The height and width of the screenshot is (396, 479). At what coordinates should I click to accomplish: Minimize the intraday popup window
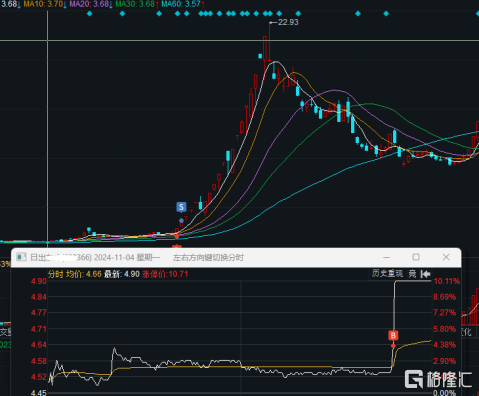tap(386, 257)
